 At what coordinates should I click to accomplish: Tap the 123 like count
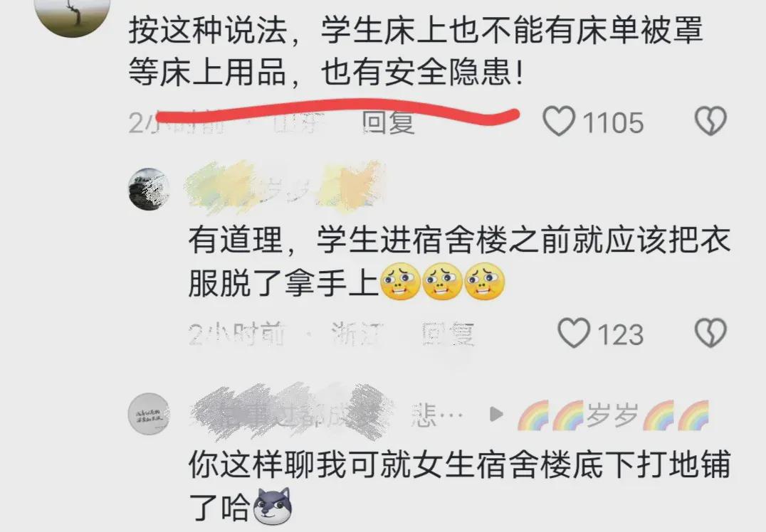coord(621,334)
